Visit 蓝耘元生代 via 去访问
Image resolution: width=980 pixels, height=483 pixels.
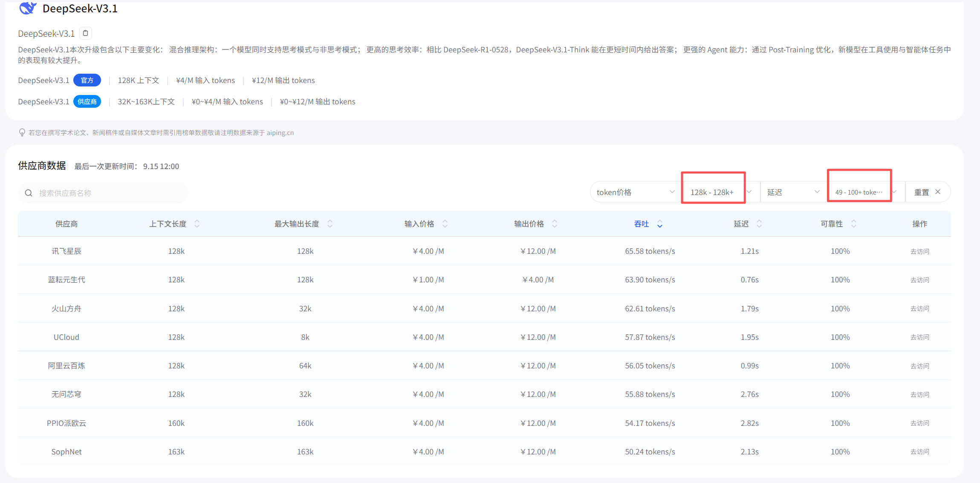[919, 280]
